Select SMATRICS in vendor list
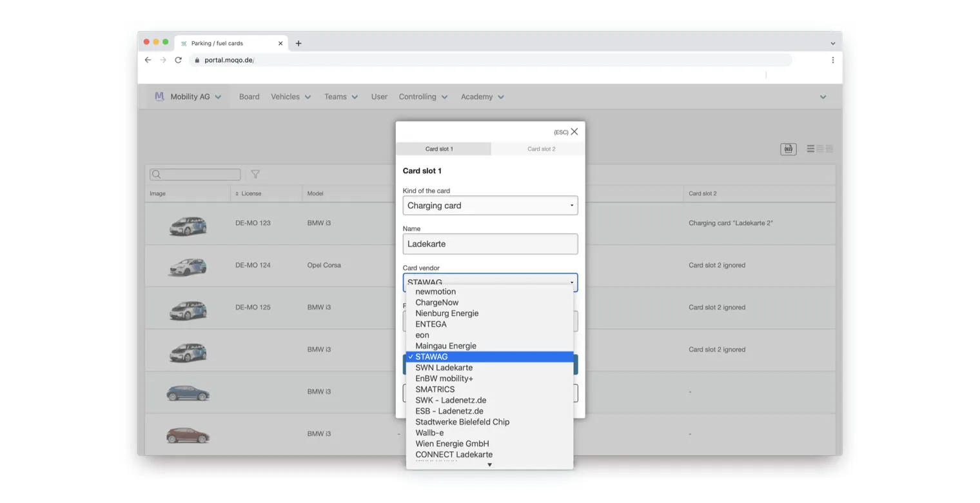980x503 pixels. click(489, 390)
